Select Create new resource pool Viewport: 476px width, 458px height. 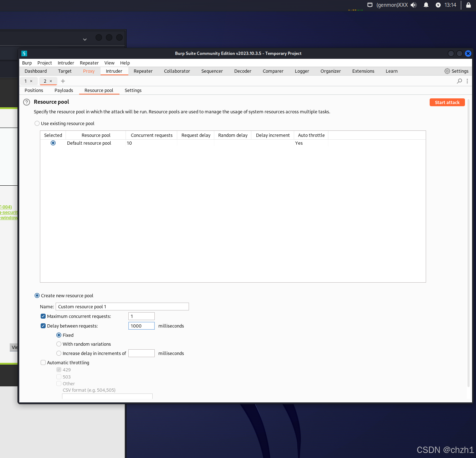[x=37, y=296]
